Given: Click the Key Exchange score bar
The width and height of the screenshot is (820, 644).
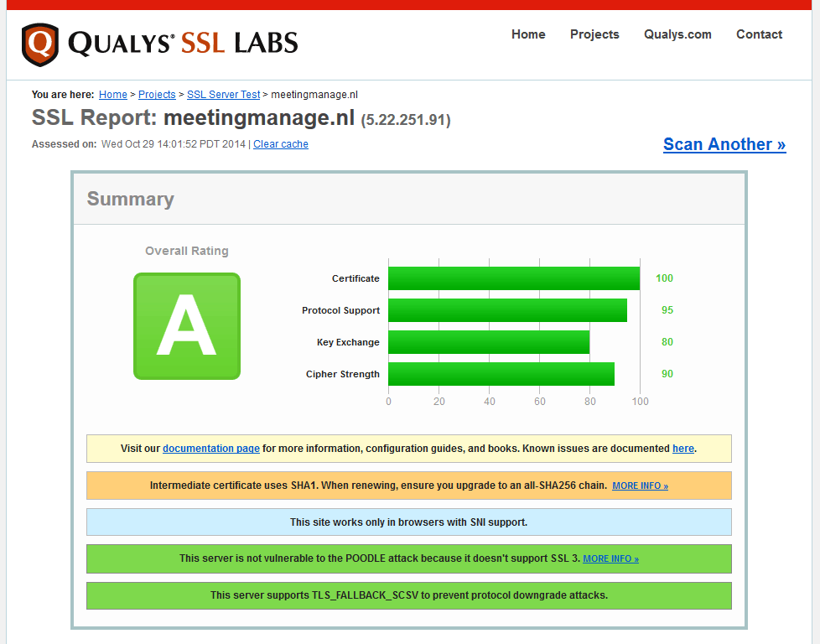Looking at the screenshot, I should (489, 342).
